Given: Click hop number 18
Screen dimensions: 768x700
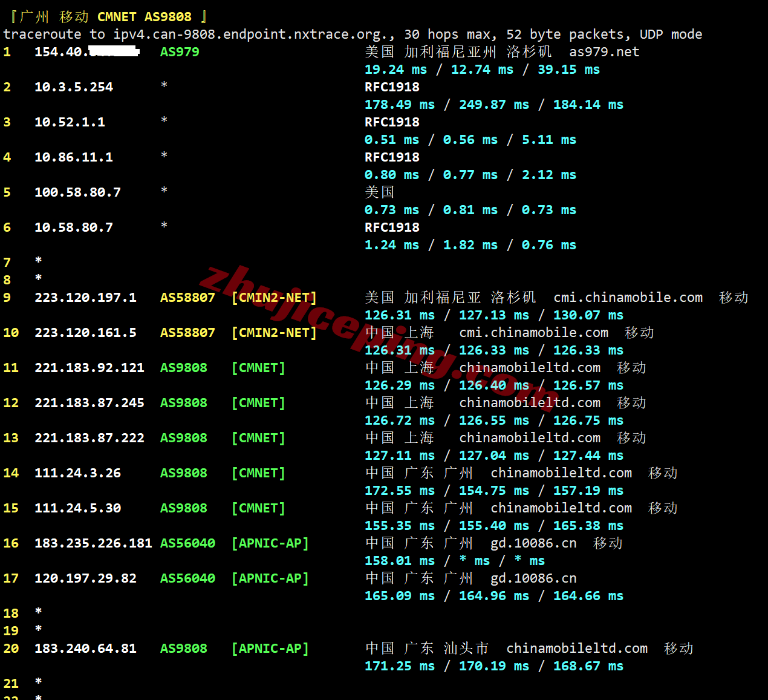Looking at the screenshot, I should (x=11, y=613).
